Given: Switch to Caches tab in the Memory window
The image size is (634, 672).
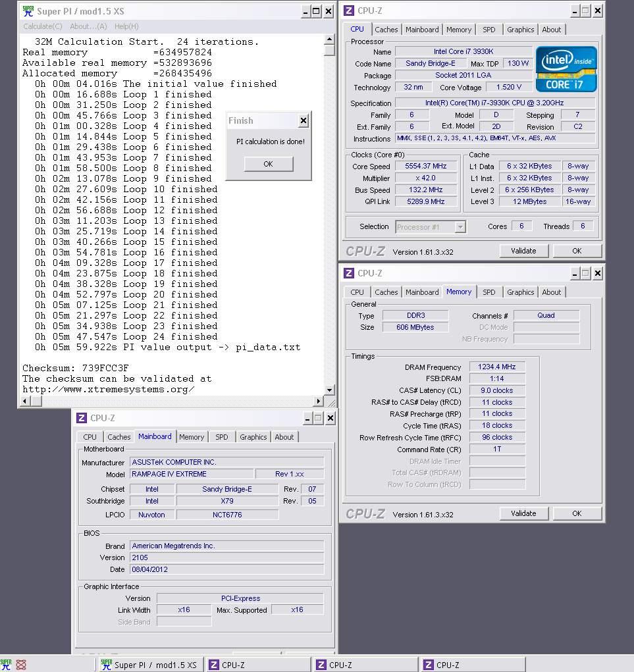Looking at the screenshot, I should 386,292.
